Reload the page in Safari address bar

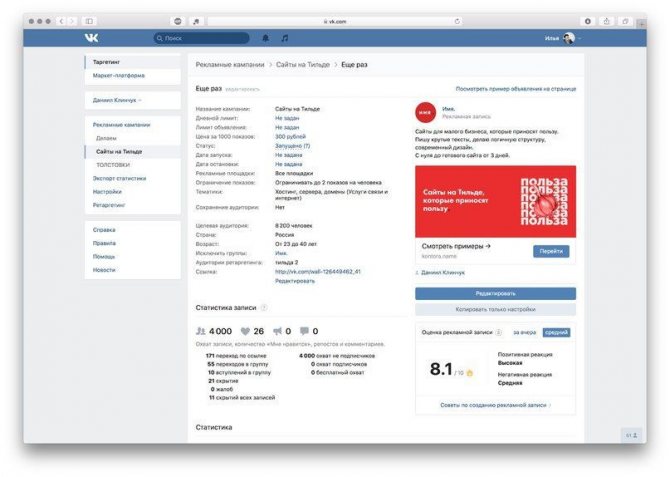tap(457, 21)
